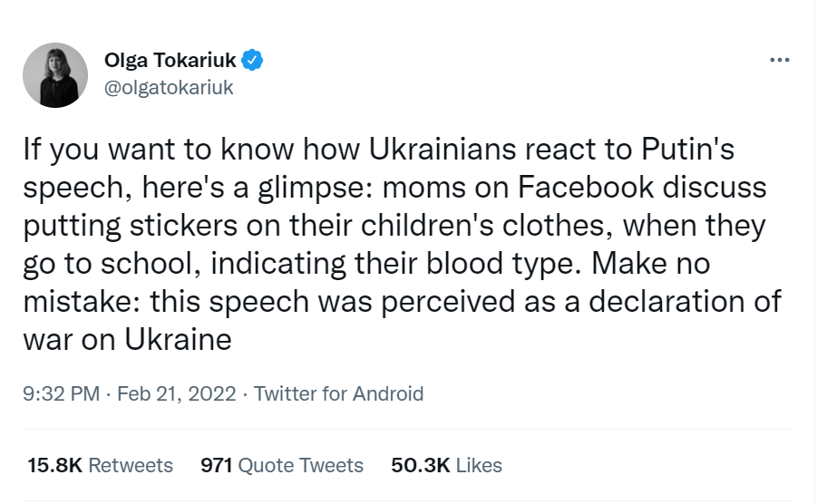Open the @olgatokariuk handle link
817x504 pixels.
[x=170, y=87]
